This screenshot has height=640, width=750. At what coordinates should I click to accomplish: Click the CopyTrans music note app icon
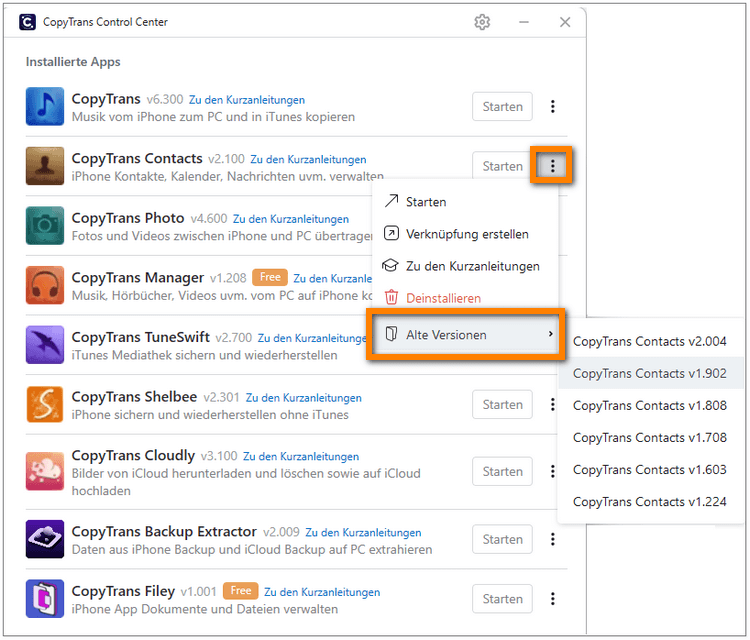pyautogui.click(x=44, y=106)
